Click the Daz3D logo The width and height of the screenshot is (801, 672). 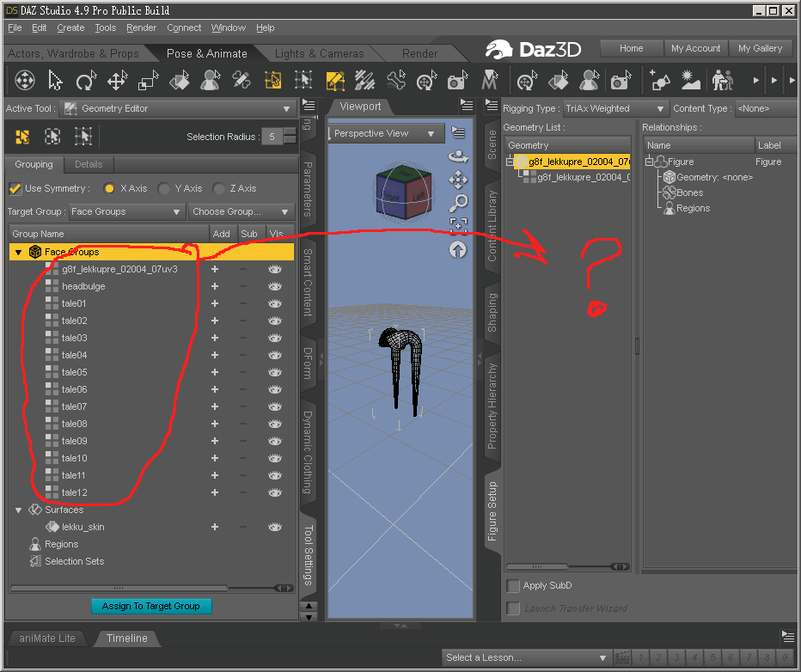[x=534, y=50]
